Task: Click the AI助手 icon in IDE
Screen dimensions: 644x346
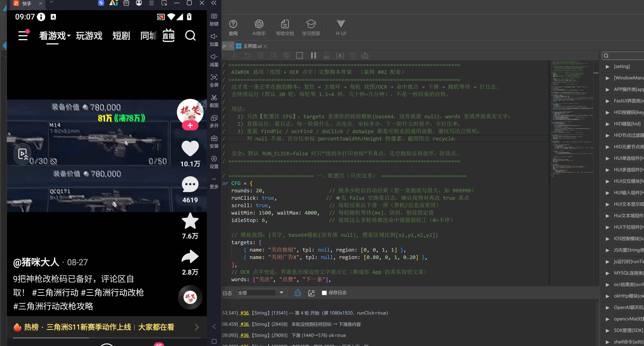Action: coord(259,27)
